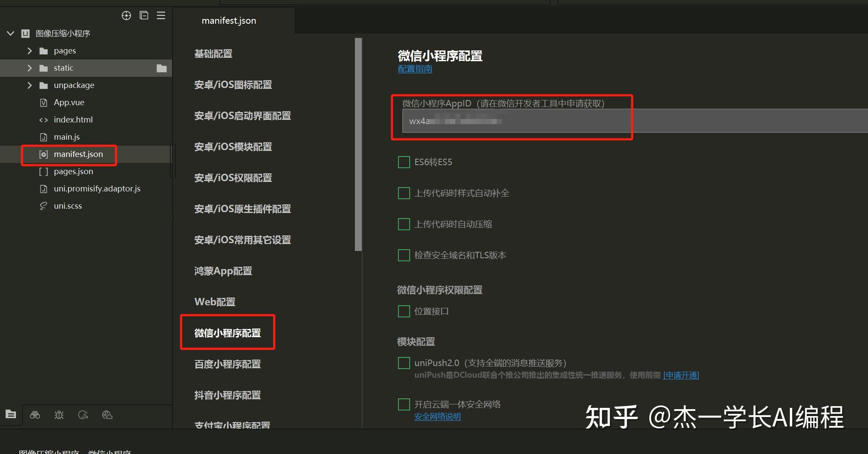
Task: Open 抖音小程序配置 section
Action: click(228, 395)
